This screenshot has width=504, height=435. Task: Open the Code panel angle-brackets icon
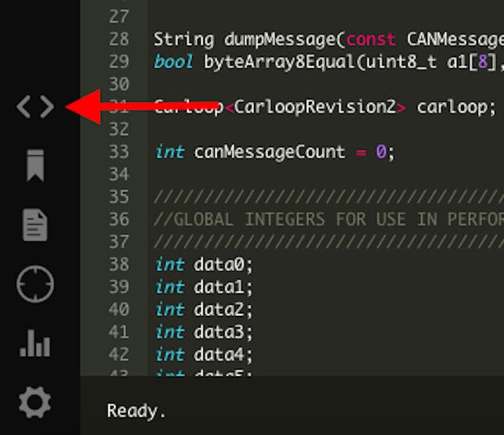tap(35, 107)
